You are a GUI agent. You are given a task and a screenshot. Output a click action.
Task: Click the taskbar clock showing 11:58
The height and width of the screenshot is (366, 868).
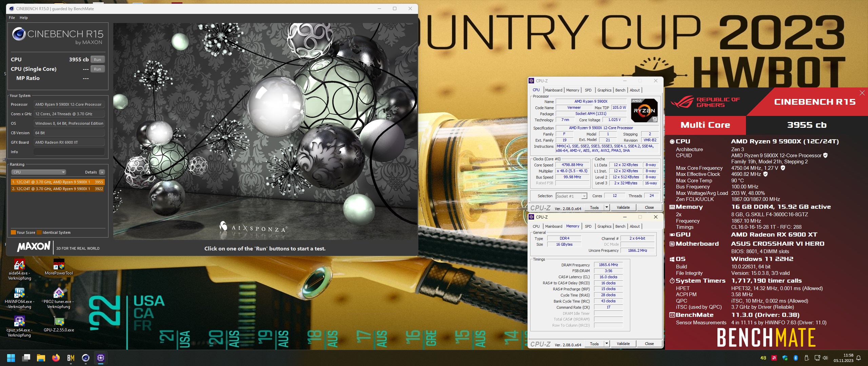pyautogui.click(x=844, y=358)
